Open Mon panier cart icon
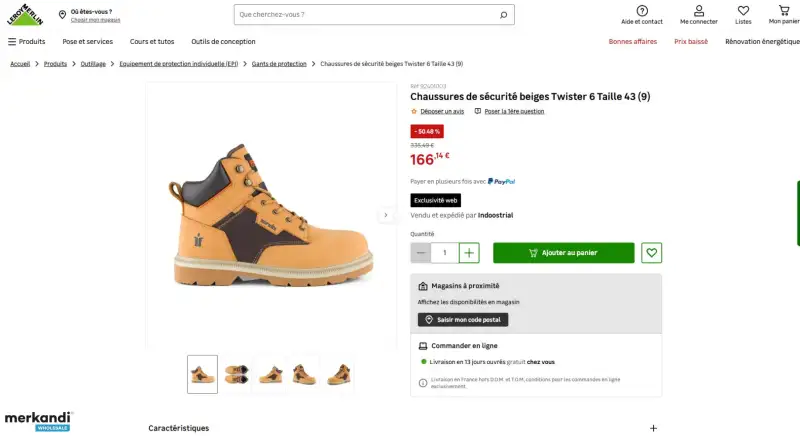 [x=784, y=11]
